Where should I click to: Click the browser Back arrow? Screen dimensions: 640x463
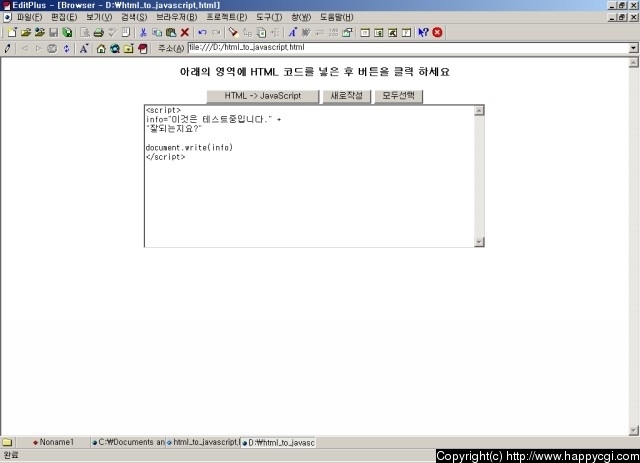(24, 49)
